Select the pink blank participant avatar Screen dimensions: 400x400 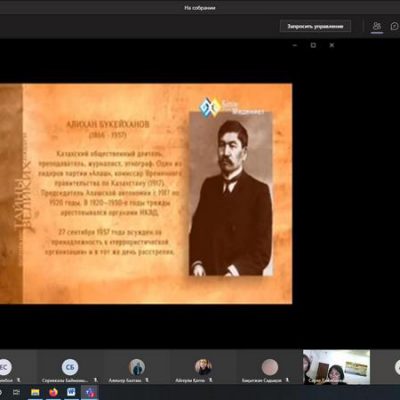[270, 367]
